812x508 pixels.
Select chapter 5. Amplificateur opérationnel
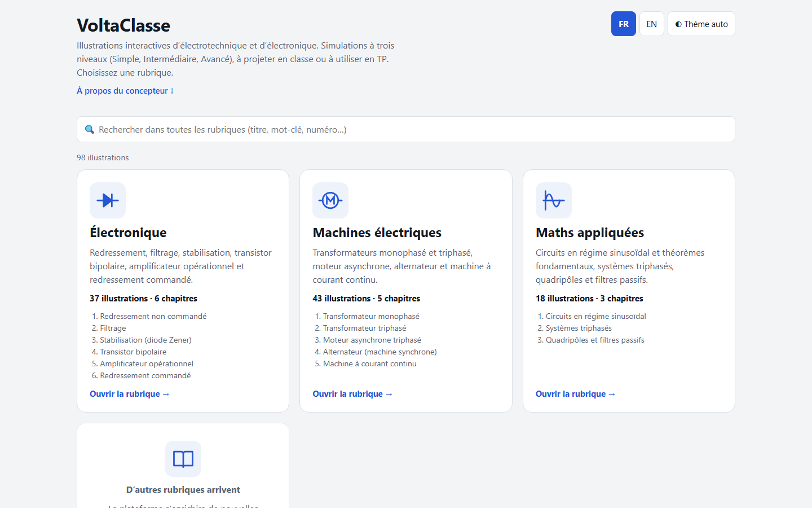(143, 364)
